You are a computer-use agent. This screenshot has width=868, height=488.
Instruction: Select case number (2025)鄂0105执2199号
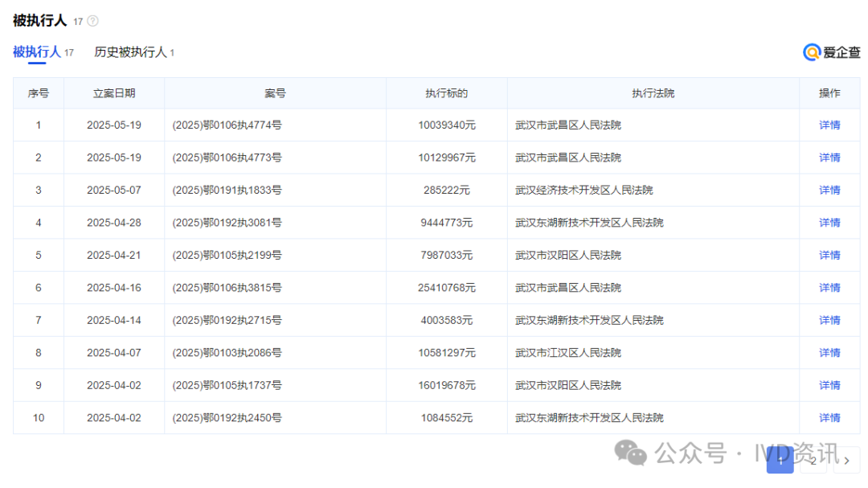pyautogui.click(x=227, y=256)
